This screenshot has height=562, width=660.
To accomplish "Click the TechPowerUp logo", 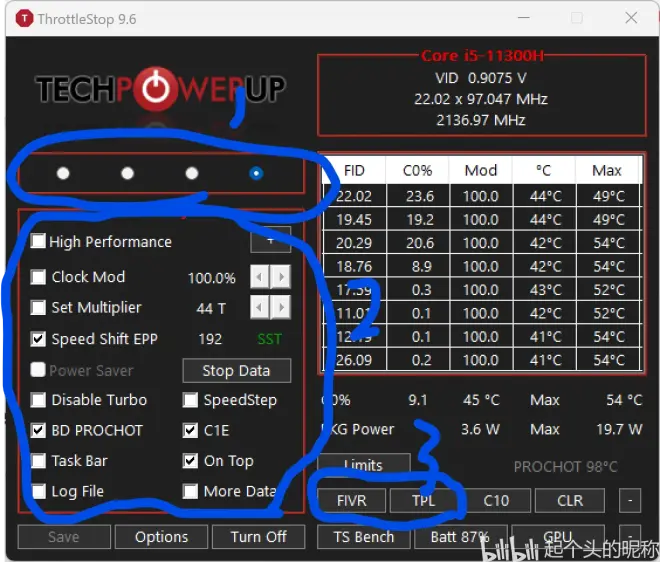I will click(x=160, y=89).
